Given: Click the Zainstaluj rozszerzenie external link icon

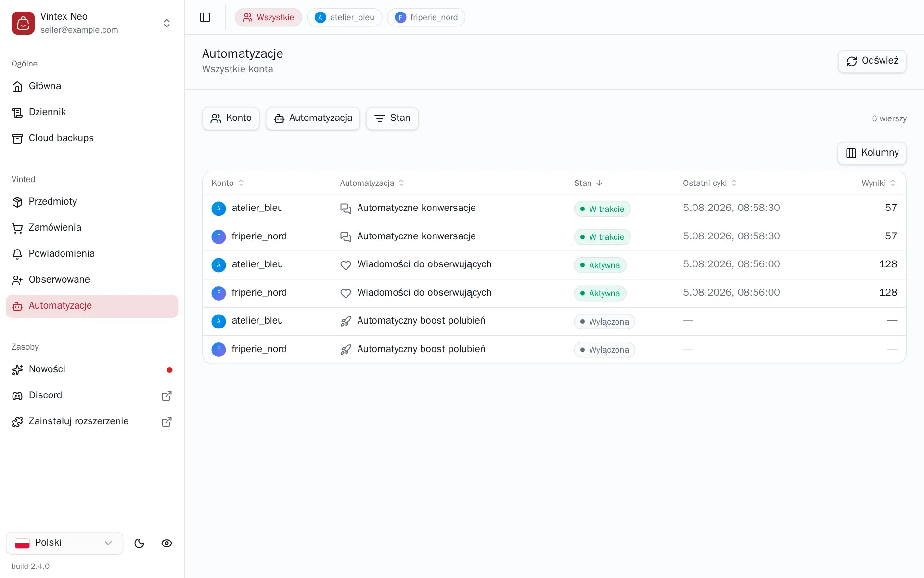Looking at the screenshot, I should tap(167, 422).
